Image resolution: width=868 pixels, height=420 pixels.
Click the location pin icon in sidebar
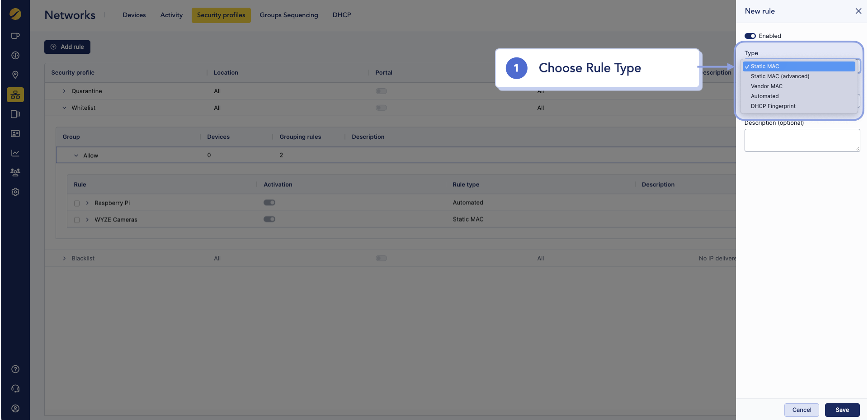[15, 75]
